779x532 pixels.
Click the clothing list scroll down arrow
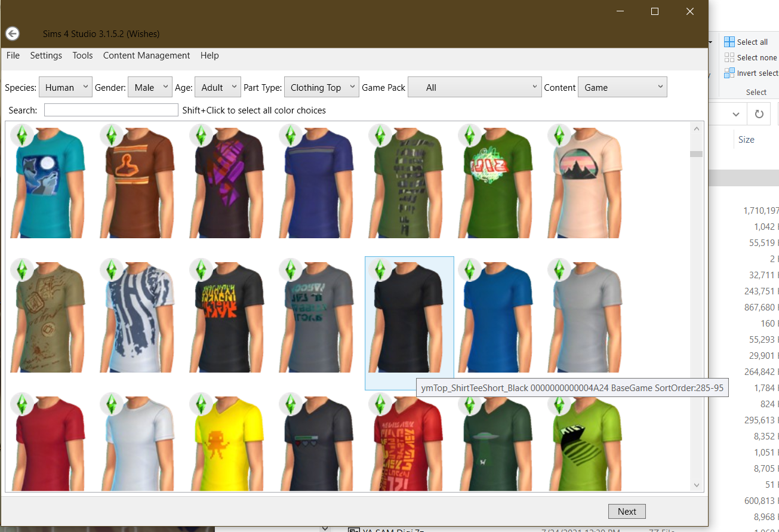pos(697,485)
